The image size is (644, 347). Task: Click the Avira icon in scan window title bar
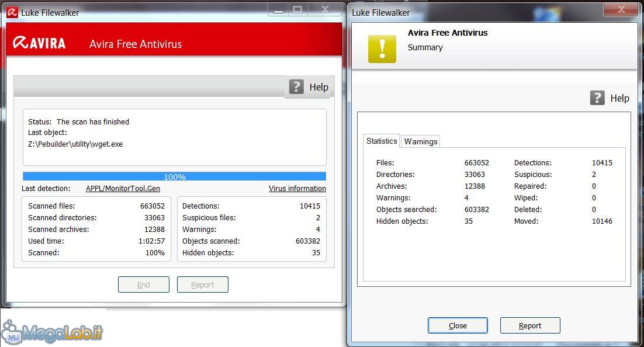[x=12, y=12]
